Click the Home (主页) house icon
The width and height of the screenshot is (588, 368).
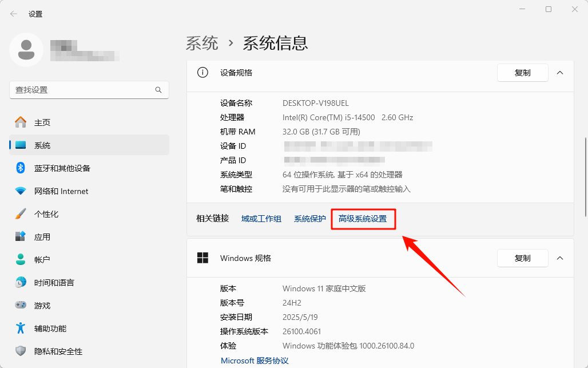click(x=21, y=122)
